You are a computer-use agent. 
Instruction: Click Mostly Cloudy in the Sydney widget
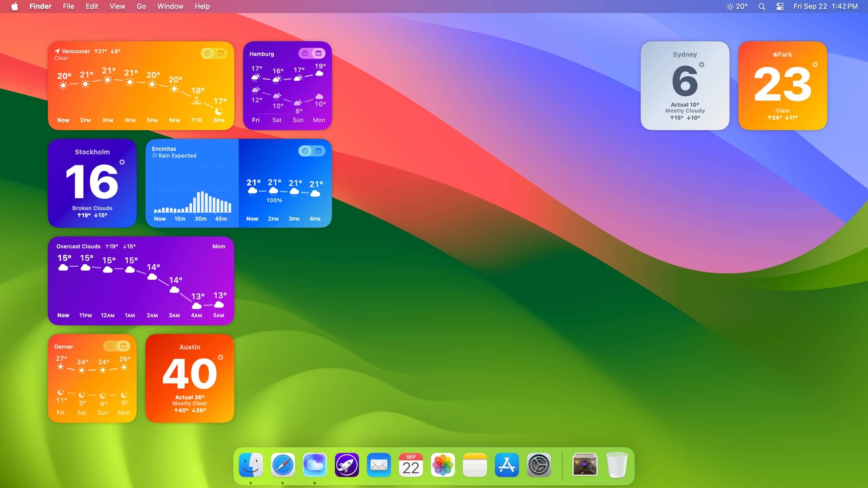pos(685,111)
